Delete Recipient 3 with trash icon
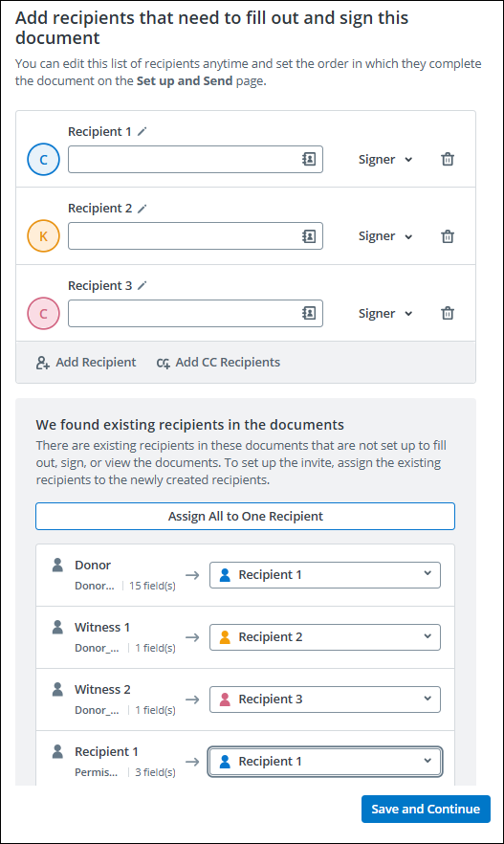 [x=448, y=313]
